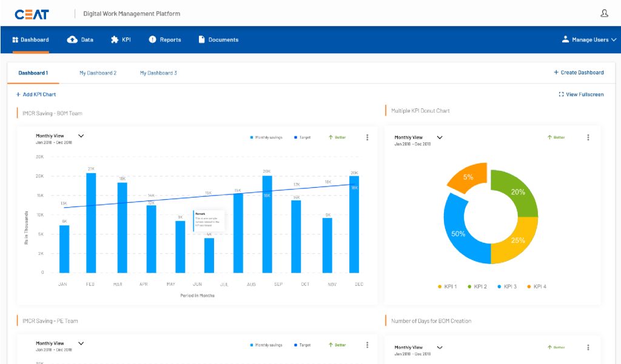Screen dimensions: 621x364
Task: Click the 'Rs in Thousands' axis label
Action: (27, 228)
